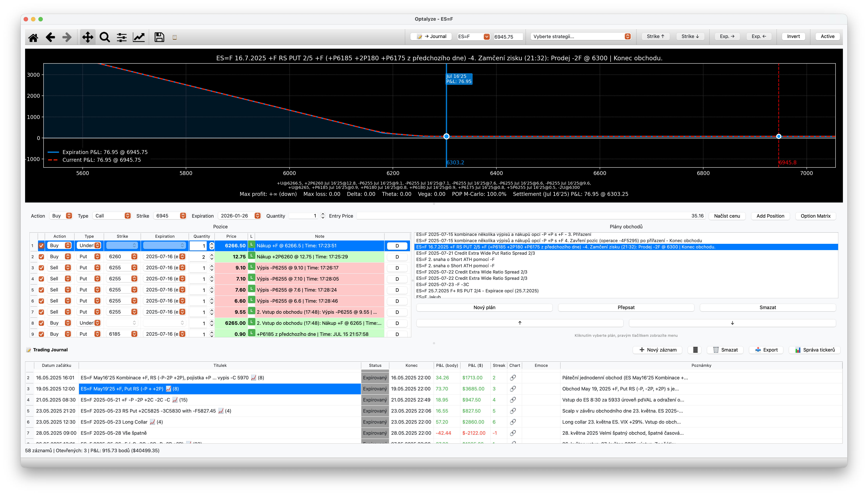The height and width of the screenshot is (495, 868).
Task: Save figure with floppy disk icon
Action: point(159,37)
